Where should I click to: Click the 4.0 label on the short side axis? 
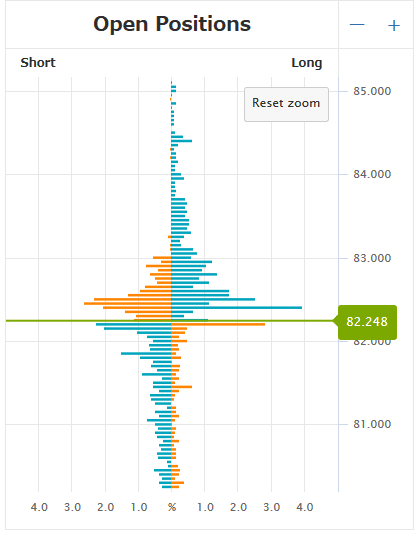coord(39,507)
